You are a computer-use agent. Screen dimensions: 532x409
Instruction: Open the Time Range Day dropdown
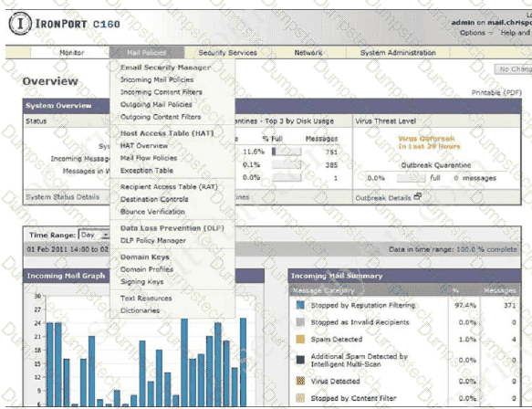[x=94, y=235]
